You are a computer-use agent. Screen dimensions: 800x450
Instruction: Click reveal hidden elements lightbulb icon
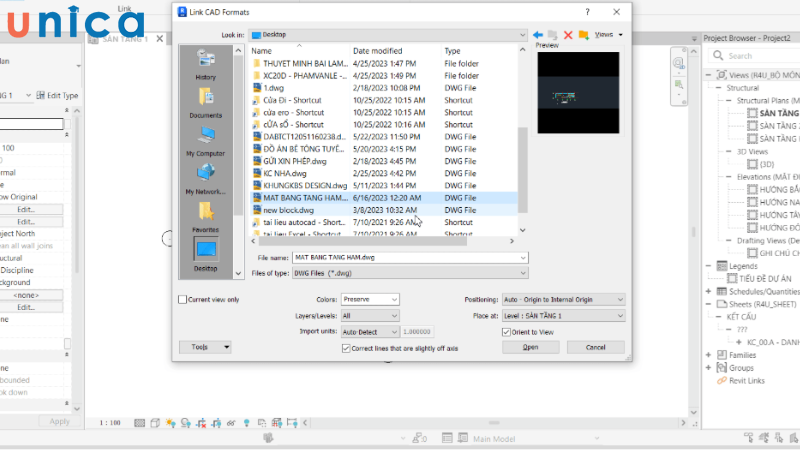246,423
